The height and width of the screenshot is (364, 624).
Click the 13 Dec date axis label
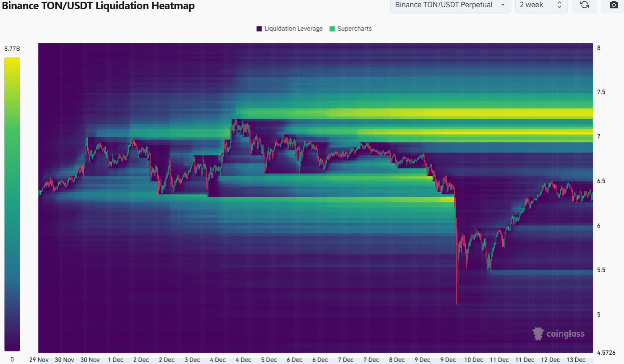pyautogui.click(x=576, y=360)
